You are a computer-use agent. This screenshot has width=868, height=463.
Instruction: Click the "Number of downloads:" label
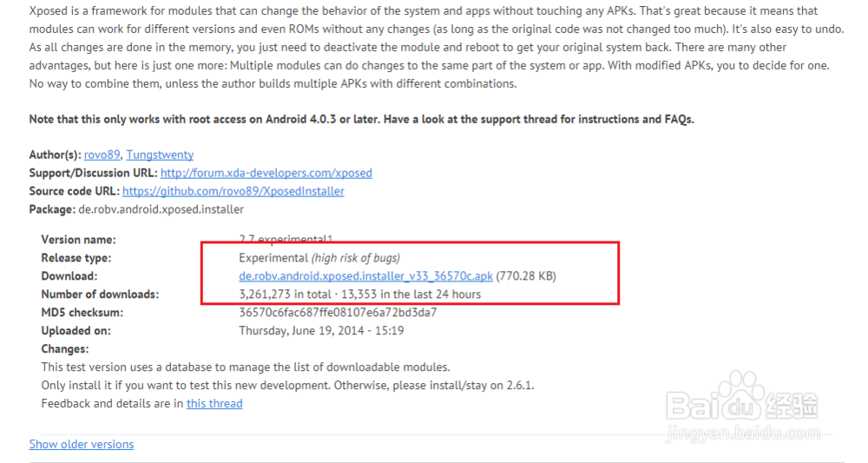pos(100,294)
